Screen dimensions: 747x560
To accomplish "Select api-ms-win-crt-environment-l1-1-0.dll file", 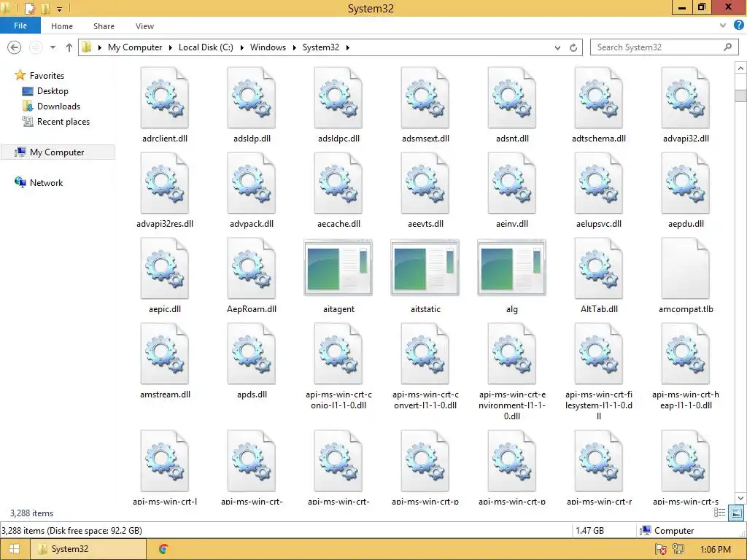I will 511,354.
